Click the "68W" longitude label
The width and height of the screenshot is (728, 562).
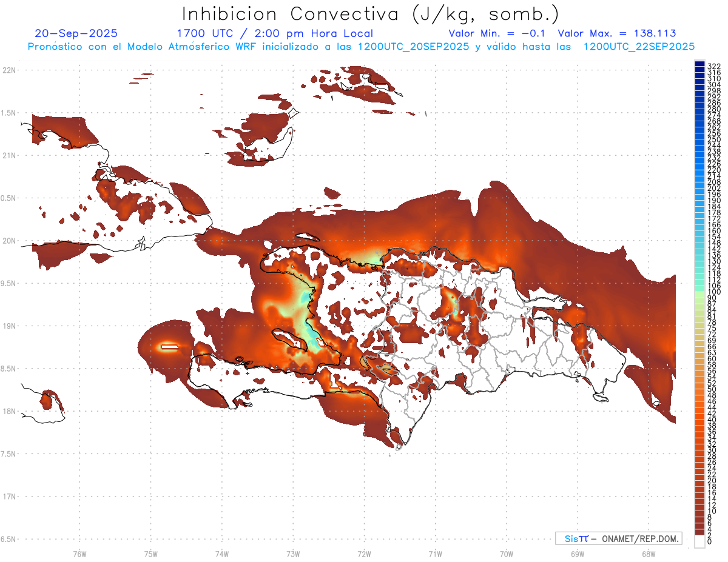[x=648, y=554]
